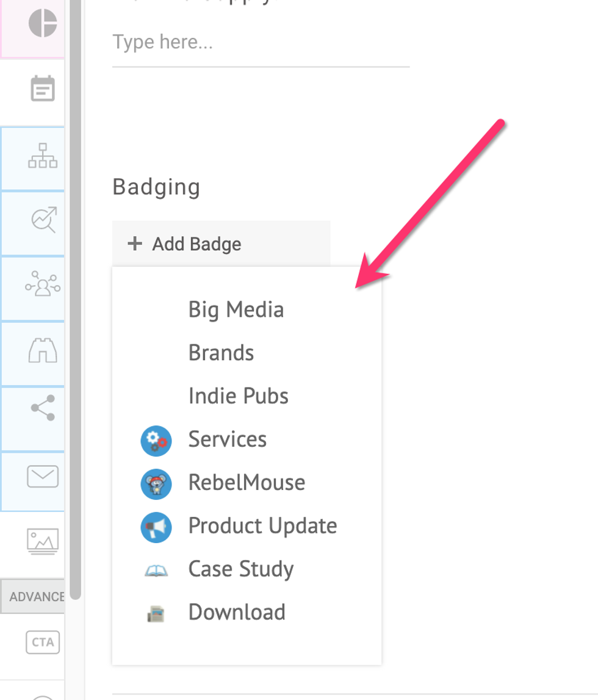This screenshot has height=700, width=598.
Task: Click the pie chart icon in sidebar
Action: pyautogui.click(x=42, y=24)
